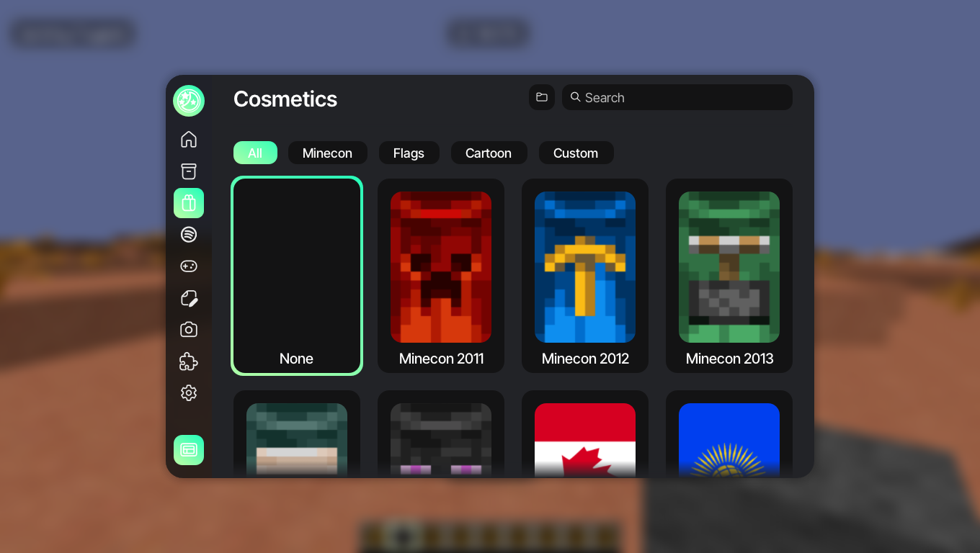The image size is (980, 553).
Task: Select the All category filter
Action: point(255,153)
